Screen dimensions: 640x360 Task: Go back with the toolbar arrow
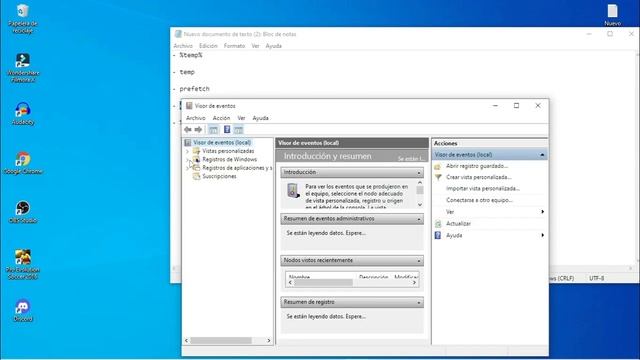coord(188,130)
